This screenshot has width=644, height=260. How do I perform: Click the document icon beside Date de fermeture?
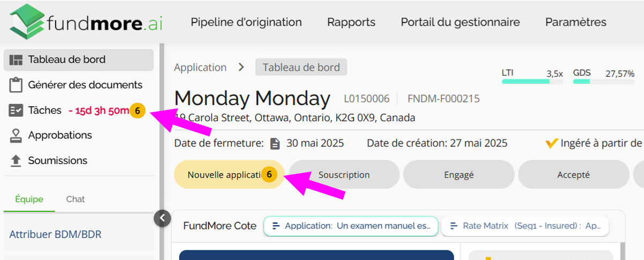275,143
